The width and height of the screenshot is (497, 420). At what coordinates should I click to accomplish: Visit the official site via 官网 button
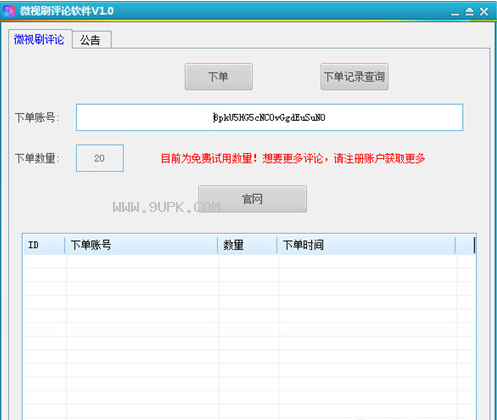tap(252, 199)
